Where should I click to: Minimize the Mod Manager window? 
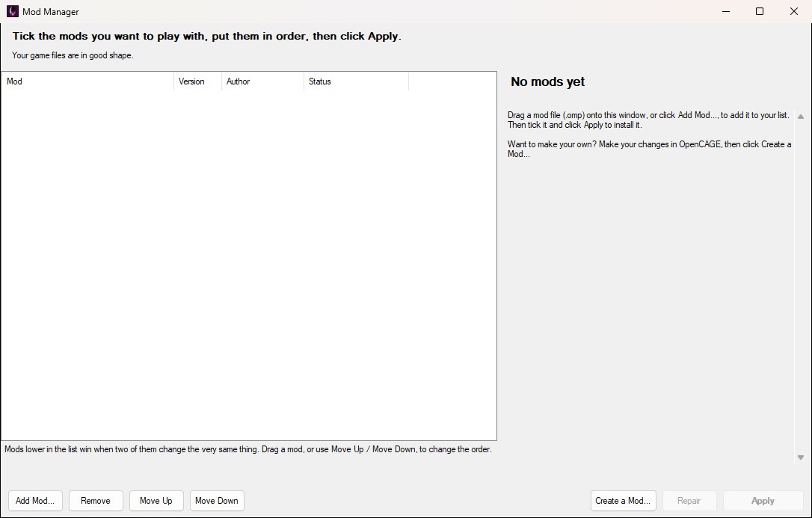tap(726, 11)
